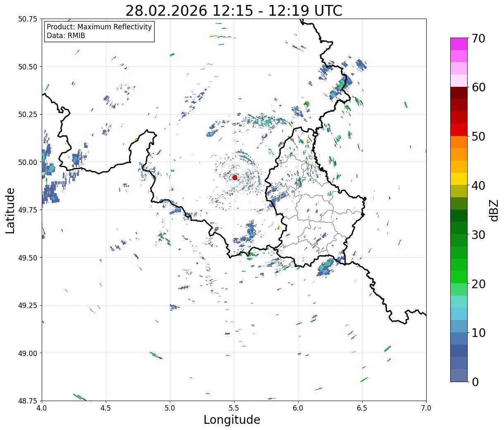The image size is (504, 430).
Task: Click the longitude tick label 6.5
Action: pyautogui.click(x=362, y=408)
